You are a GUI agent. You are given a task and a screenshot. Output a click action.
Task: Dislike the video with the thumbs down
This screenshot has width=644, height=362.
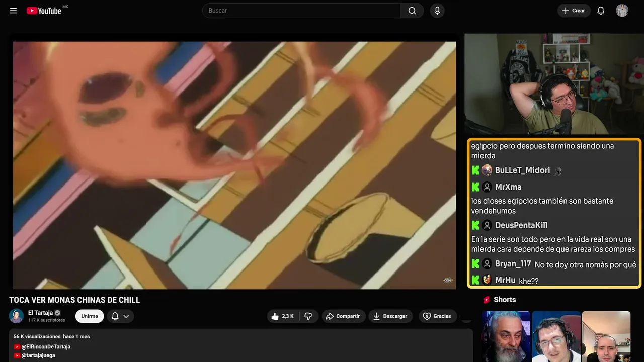308,316
